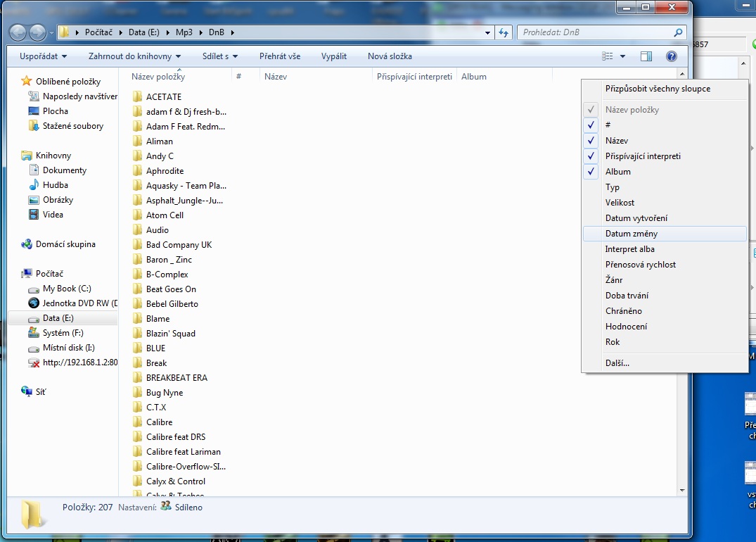Click the Dokumenty library icon
Screen dimensions: 756x542
tap(34, 170)
